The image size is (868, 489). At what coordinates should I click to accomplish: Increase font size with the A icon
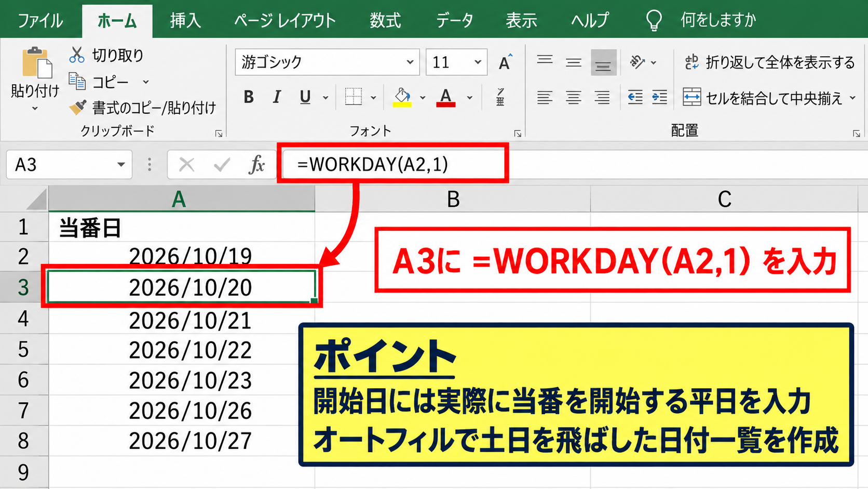(x=505, y=62)
